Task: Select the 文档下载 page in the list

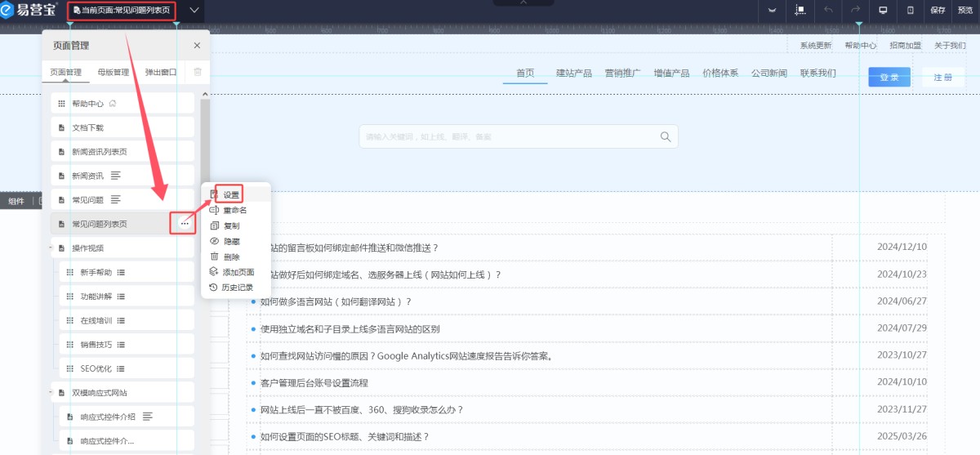Action: tap(122, 127)
